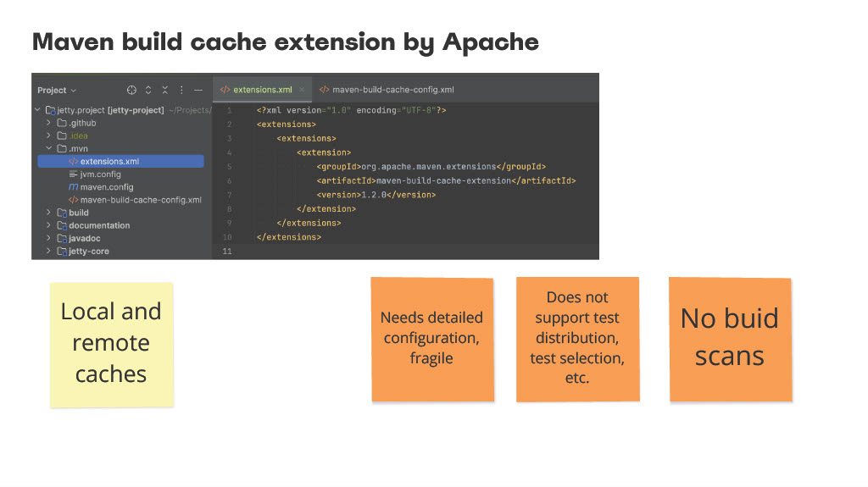This screenshot has width=868, height=487.
Task: Expand the .idea folder
Action: pos(48,136)
